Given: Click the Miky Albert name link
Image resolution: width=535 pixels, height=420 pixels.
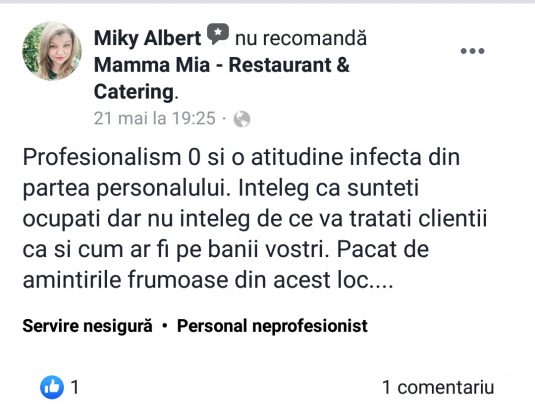Looking at the screenshot, I should tap(147, 38).
